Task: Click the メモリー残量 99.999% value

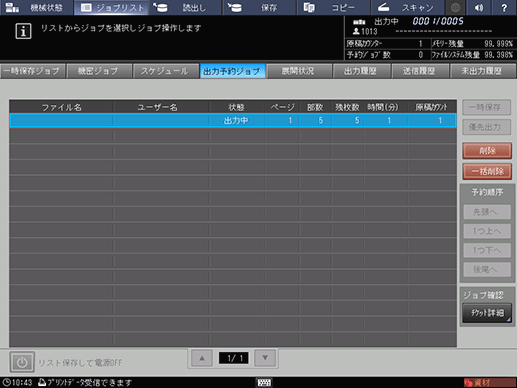Action: [498, 44]
